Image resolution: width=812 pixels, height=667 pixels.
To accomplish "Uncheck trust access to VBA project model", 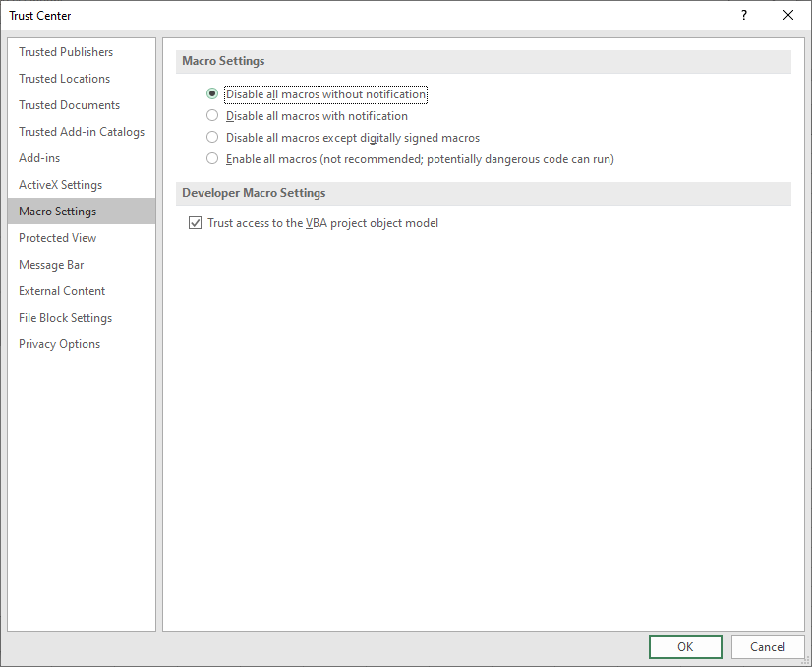I will tap(196, 222).
